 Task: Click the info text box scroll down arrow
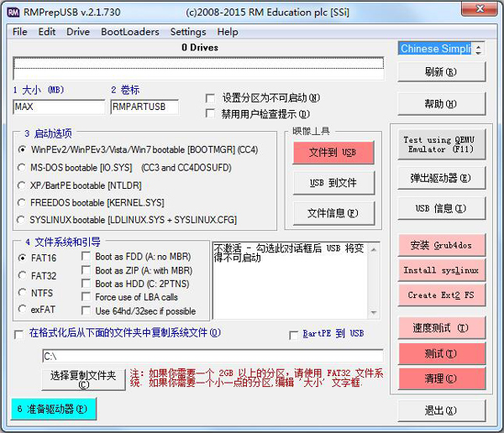pos(374,312)
